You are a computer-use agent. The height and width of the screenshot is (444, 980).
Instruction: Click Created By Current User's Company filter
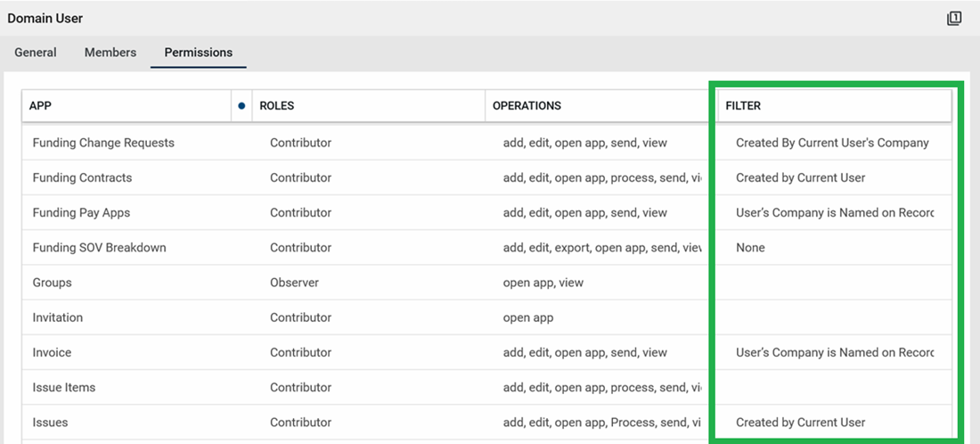coord(832,143)
